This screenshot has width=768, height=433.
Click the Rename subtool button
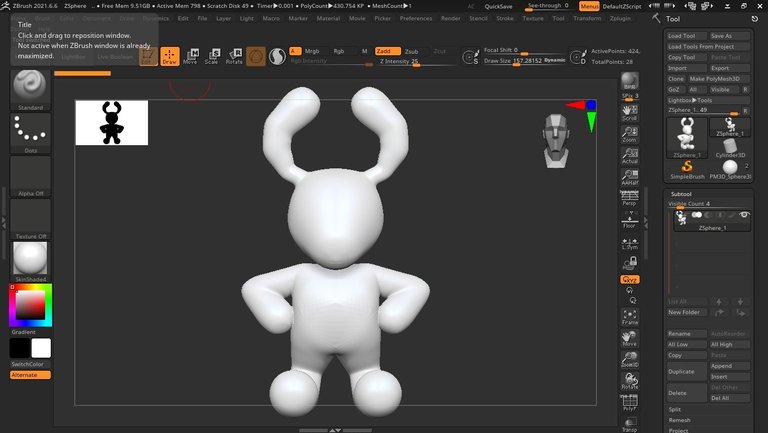point(687,334)
